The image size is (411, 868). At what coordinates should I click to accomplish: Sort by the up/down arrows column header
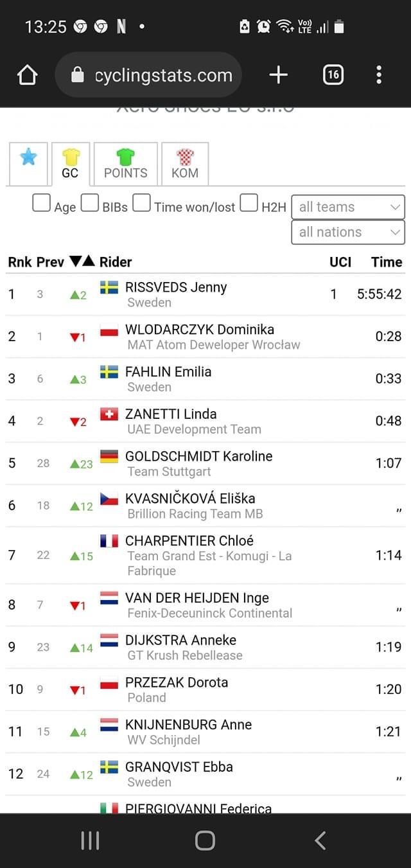point(82,261)
